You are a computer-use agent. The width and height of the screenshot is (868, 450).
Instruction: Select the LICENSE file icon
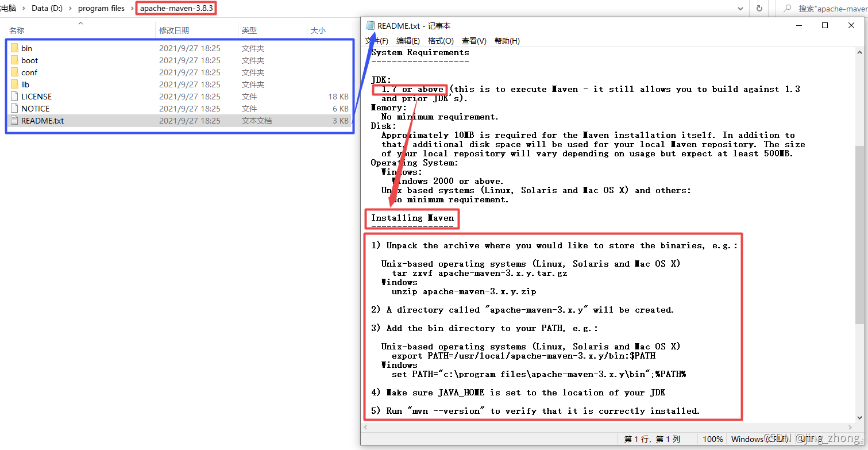click(14, 97)
